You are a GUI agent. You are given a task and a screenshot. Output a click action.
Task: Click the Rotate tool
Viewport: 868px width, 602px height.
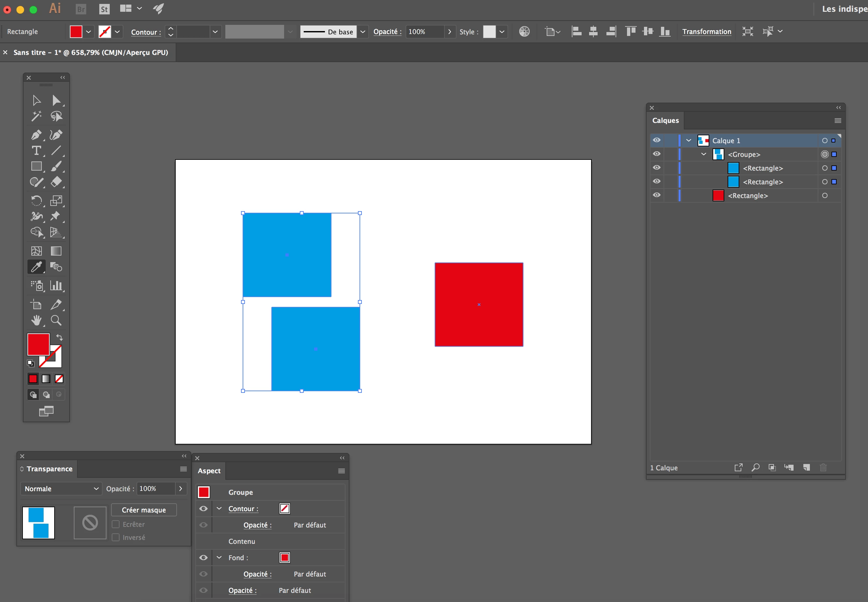pos(36,200)
